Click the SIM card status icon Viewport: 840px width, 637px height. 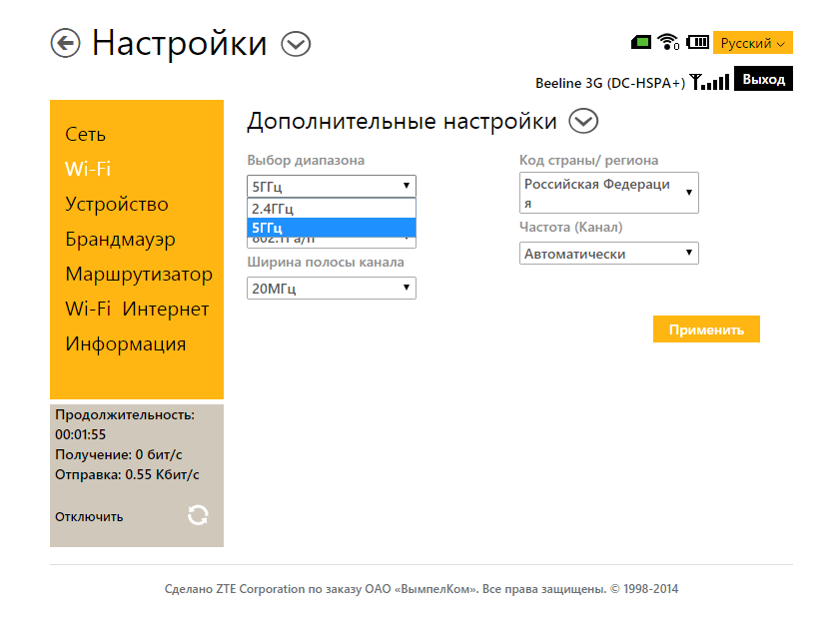(641, 42)
